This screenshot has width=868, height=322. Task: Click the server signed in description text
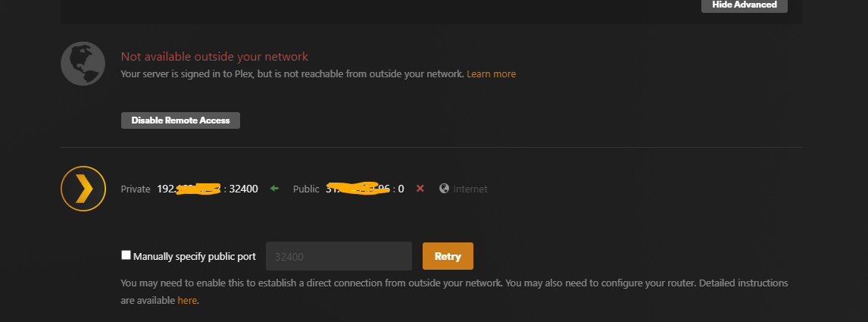pos(292,74)
